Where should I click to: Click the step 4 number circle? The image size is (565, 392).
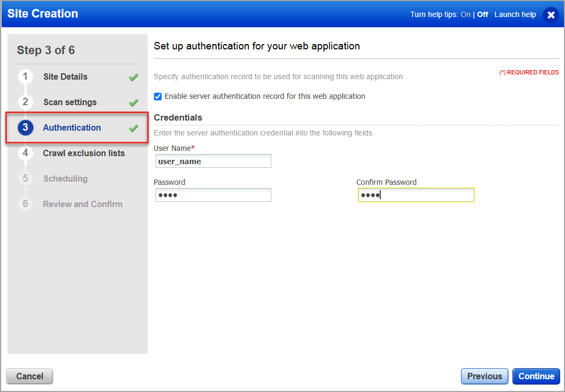pyautogui.click(x=25, y=153)
